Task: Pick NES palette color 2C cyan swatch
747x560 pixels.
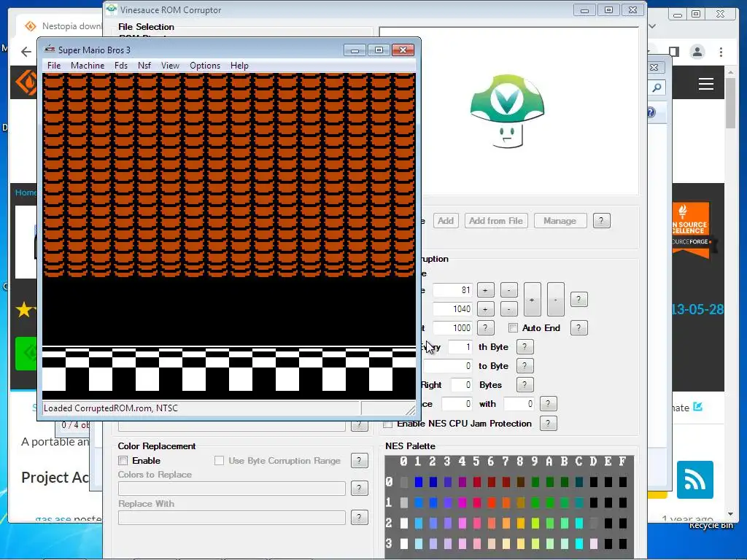Action: click(x=579, y=524)
